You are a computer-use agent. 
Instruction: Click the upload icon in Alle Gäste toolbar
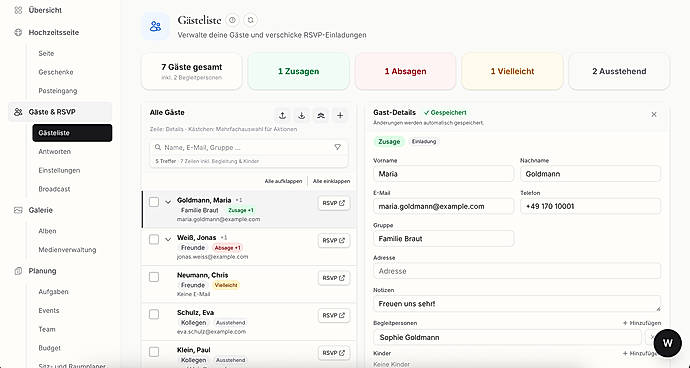point(283,115)
